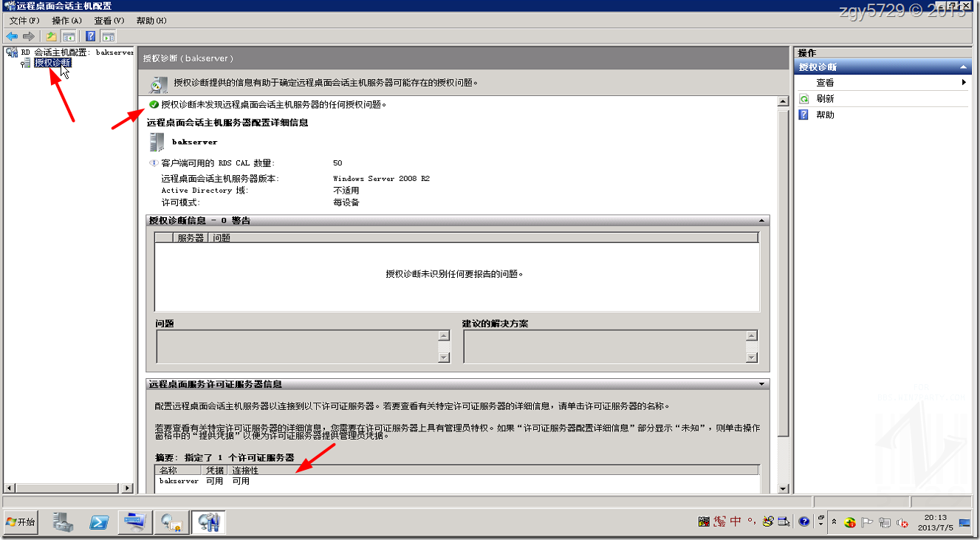Click the Windows Server 2008 R2 version value
The height and width of the screenshot is (540, 980).
click(x=381, y=179)
